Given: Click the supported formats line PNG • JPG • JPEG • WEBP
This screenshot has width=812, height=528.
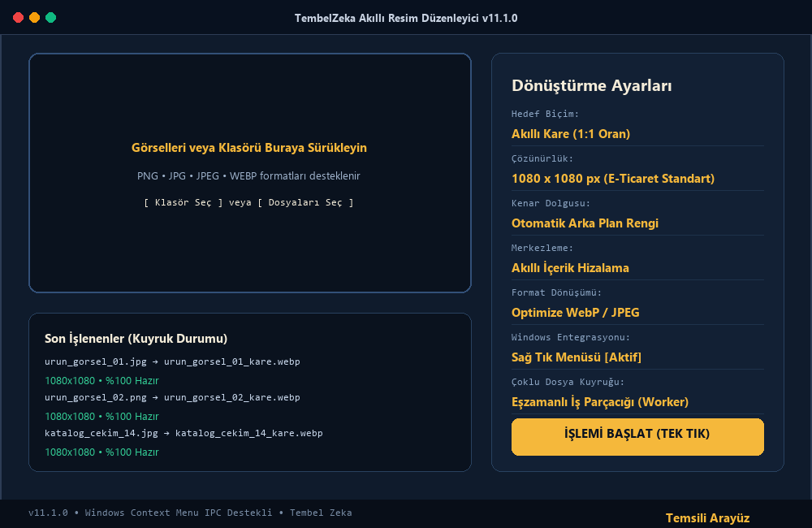Looking at the screenshot, I should [248, 175].
